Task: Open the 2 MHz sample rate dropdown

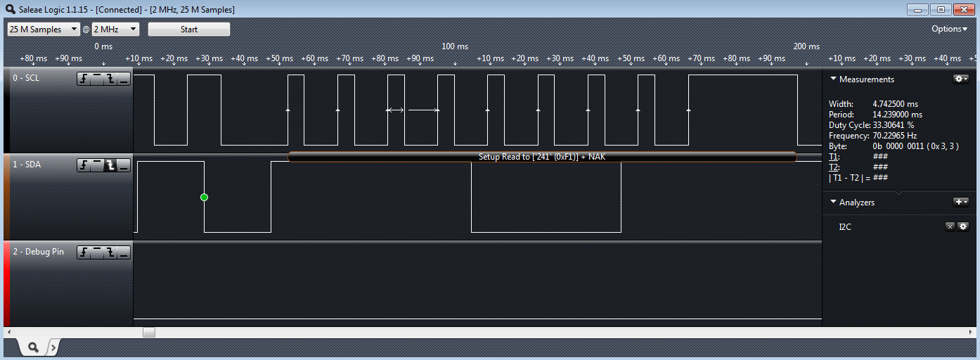Action: [116, 30]
